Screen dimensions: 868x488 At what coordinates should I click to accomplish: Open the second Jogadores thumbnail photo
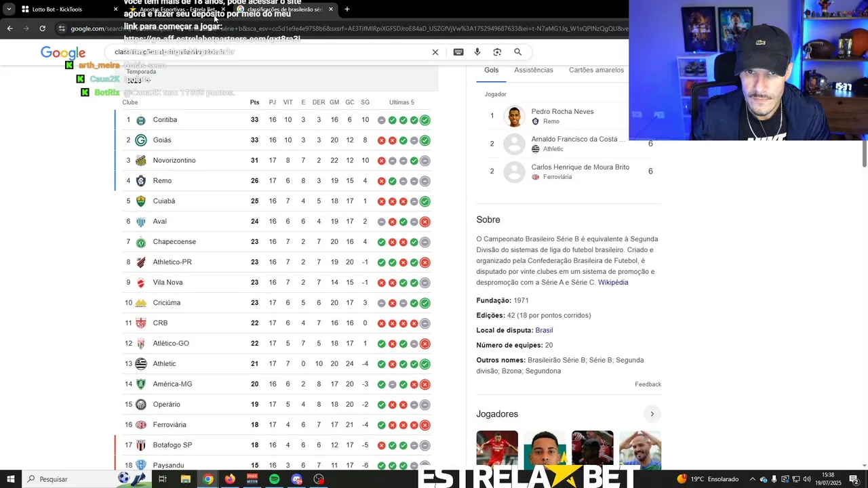tap(545, 449)
